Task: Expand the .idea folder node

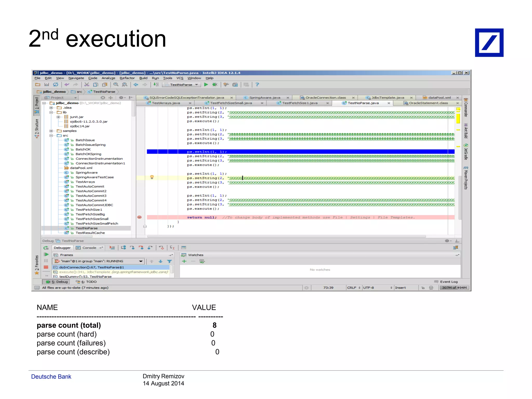Action: click(51, 108)
